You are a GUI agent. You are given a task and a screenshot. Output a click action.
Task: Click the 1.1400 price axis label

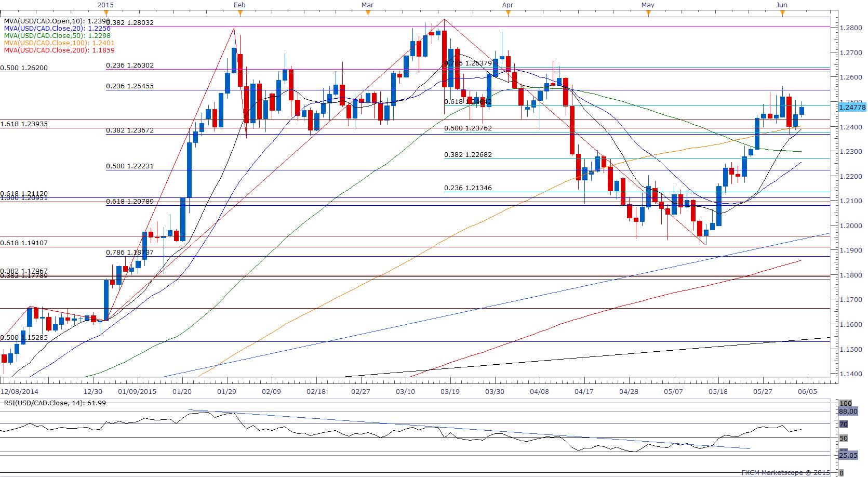click(852, 374)
